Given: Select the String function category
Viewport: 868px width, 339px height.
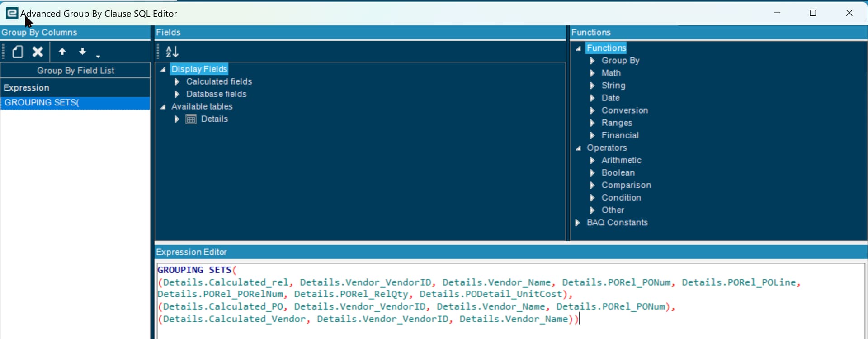Looking at the screenshot, I should coord(613,85).
